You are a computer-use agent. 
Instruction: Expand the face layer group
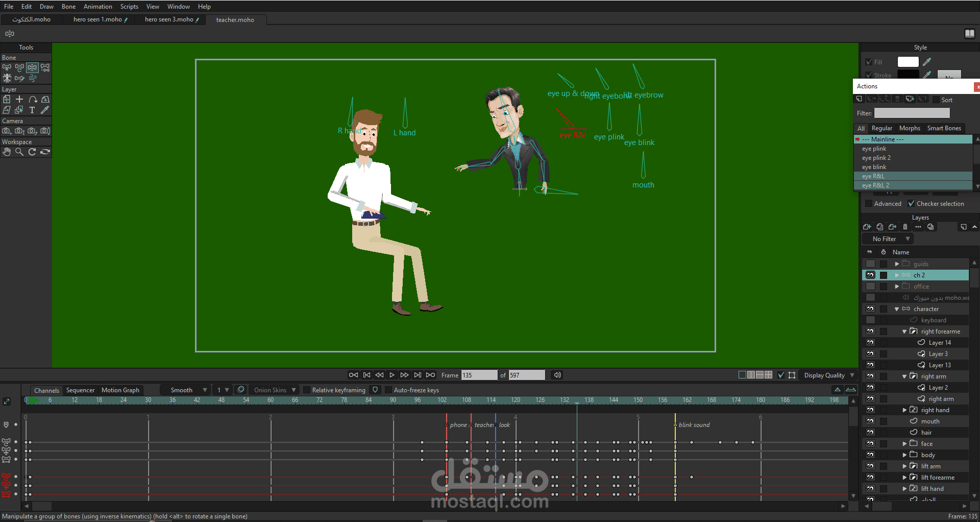(904, 444)
